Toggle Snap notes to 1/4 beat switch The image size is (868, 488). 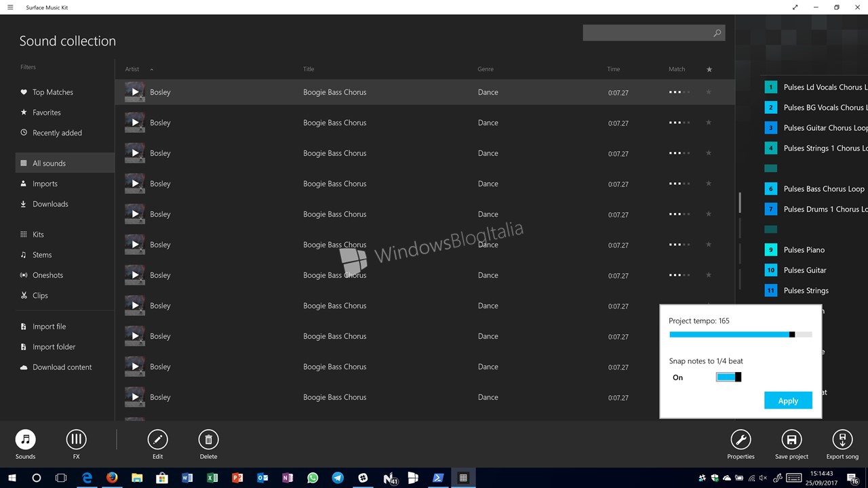728,377
